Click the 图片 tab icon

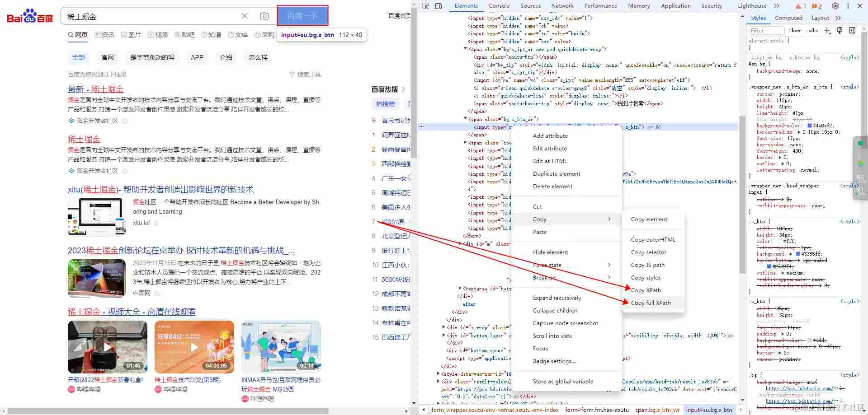[x=124, y=35]
